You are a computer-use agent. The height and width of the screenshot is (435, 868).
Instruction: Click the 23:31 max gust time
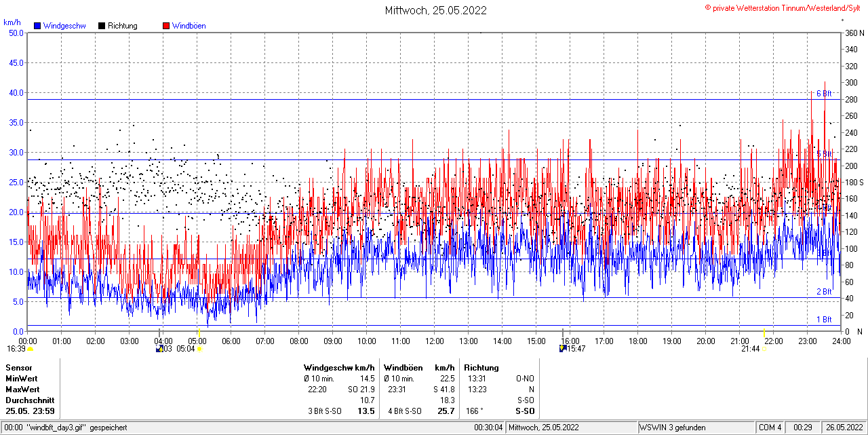click(x=397, y=390)
